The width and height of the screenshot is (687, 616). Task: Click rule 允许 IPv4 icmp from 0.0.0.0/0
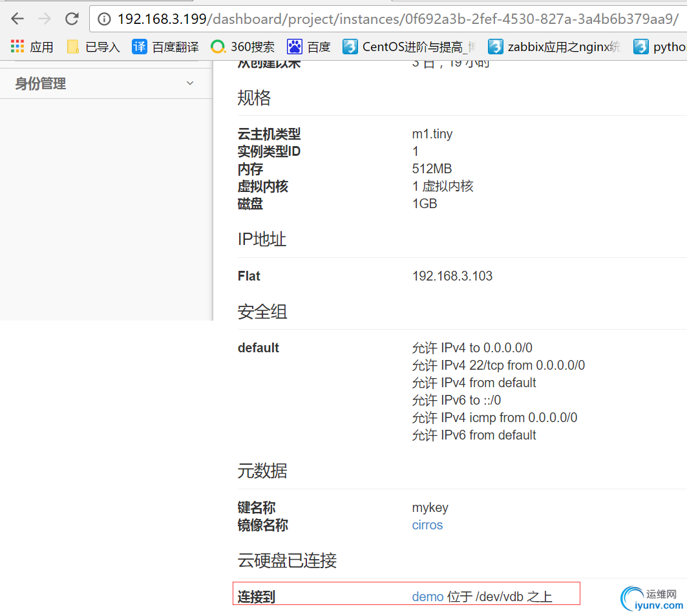point(494,418)
